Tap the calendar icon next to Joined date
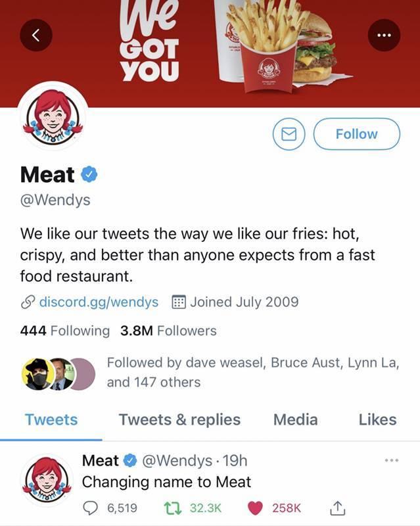This screenshot has height=526, width=420. coord(177,302)
